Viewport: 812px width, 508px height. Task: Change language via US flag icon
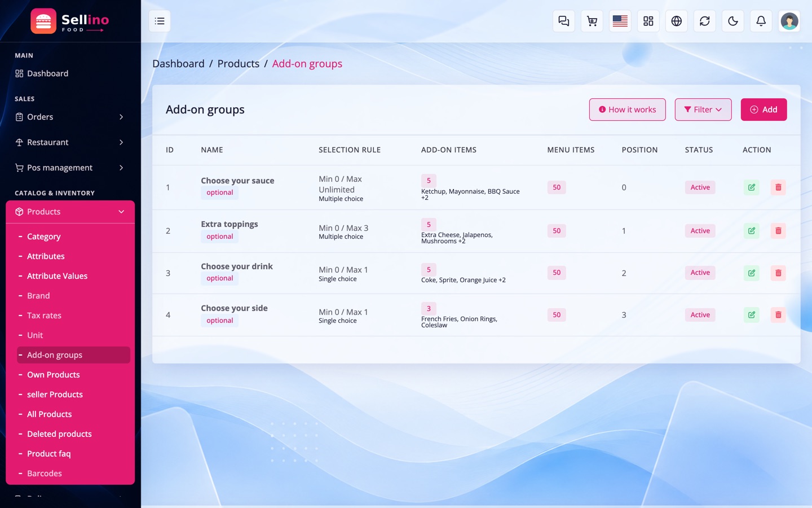pos(620,21)
